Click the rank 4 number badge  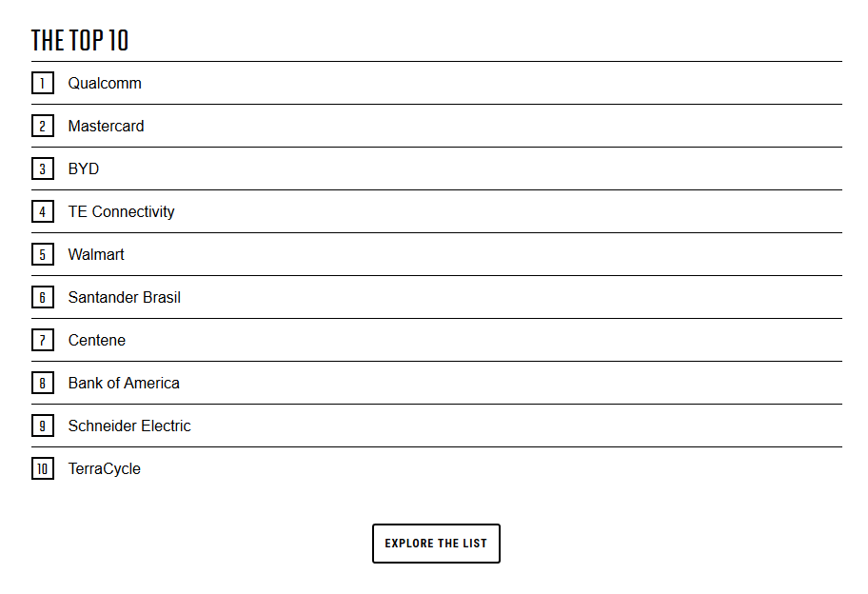[x=43, y=211]
